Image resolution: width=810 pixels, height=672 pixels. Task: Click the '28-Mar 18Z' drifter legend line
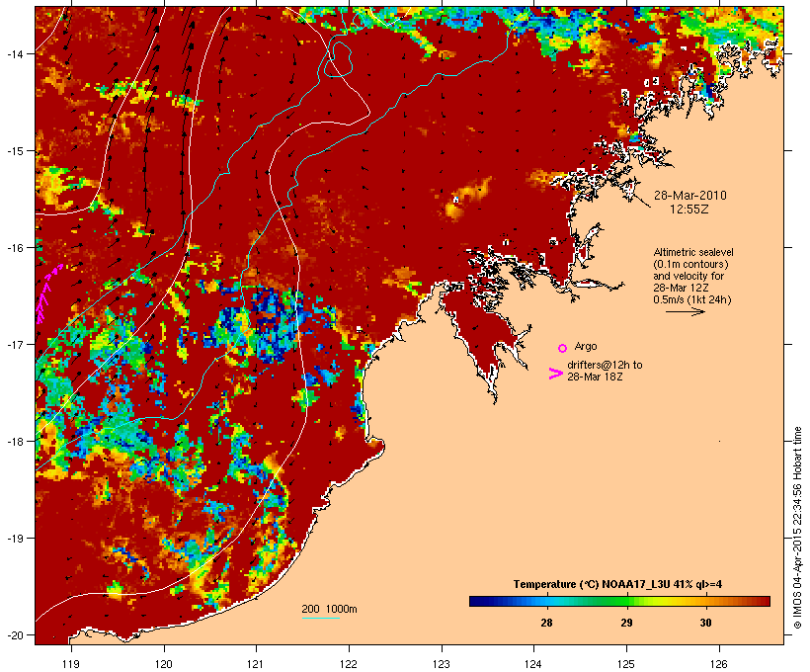[x=595, y=377]
